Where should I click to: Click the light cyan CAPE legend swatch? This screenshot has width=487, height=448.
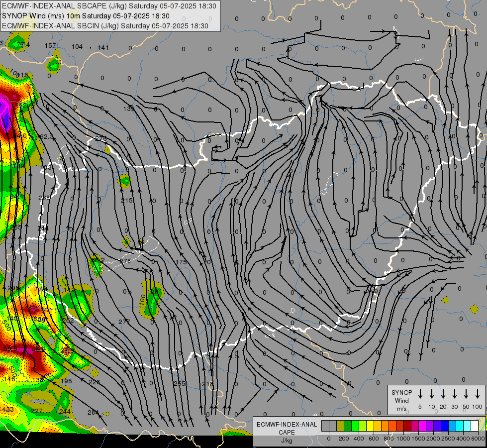[467, 426]
